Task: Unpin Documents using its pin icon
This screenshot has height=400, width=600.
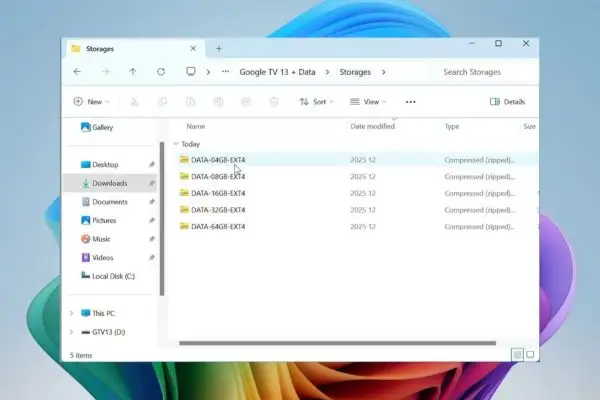Action: point(152,202)
